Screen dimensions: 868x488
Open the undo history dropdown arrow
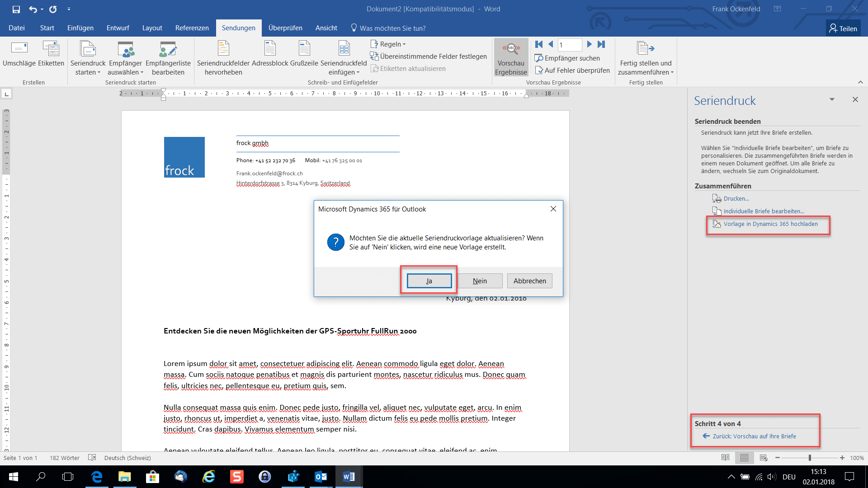coord(42,9)
